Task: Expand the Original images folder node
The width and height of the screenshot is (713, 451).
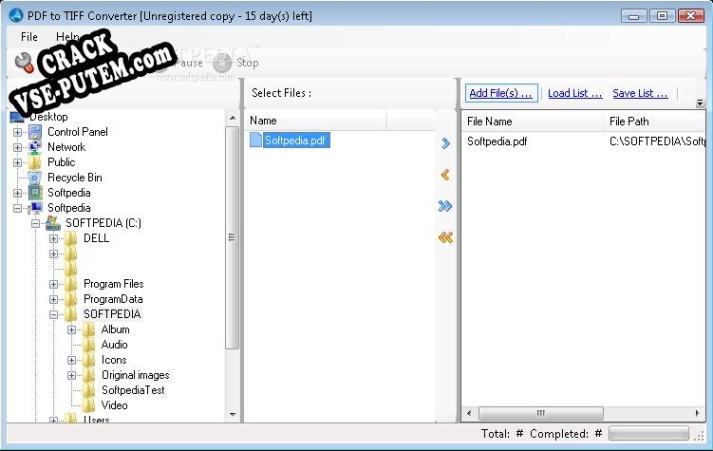Action: pyautogui.click(x=71, y=375)
